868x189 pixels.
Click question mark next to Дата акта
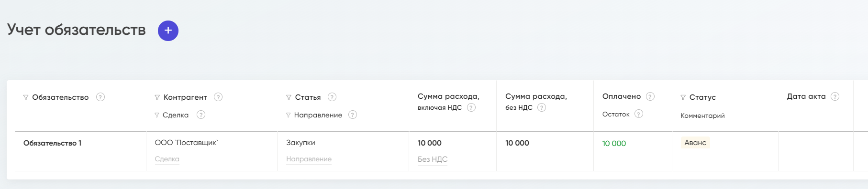pos(835,96)
